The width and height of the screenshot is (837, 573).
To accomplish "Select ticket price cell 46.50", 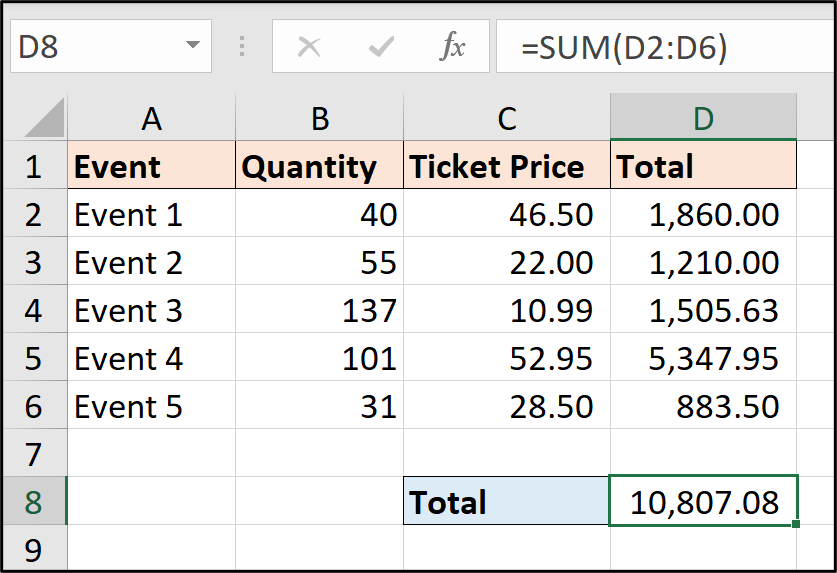I will [507, 213].
